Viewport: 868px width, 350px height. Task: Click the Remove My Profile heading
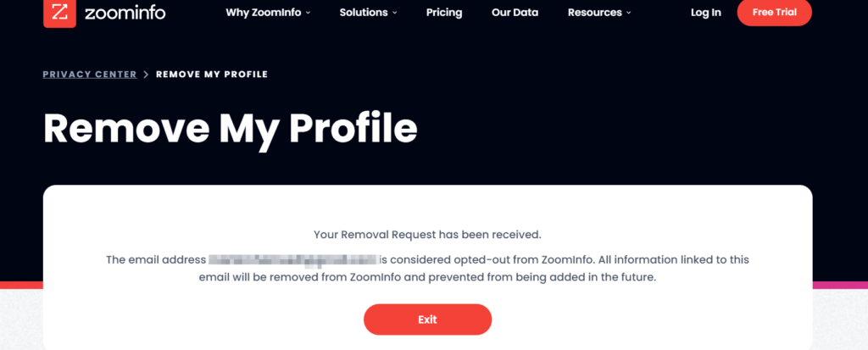230,129
